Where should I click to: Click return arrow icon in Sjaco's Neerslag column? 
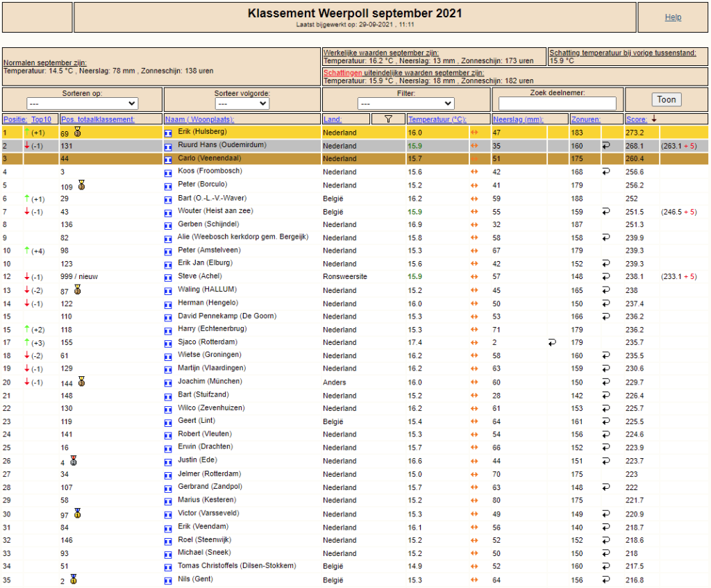(x=552, y=342)
